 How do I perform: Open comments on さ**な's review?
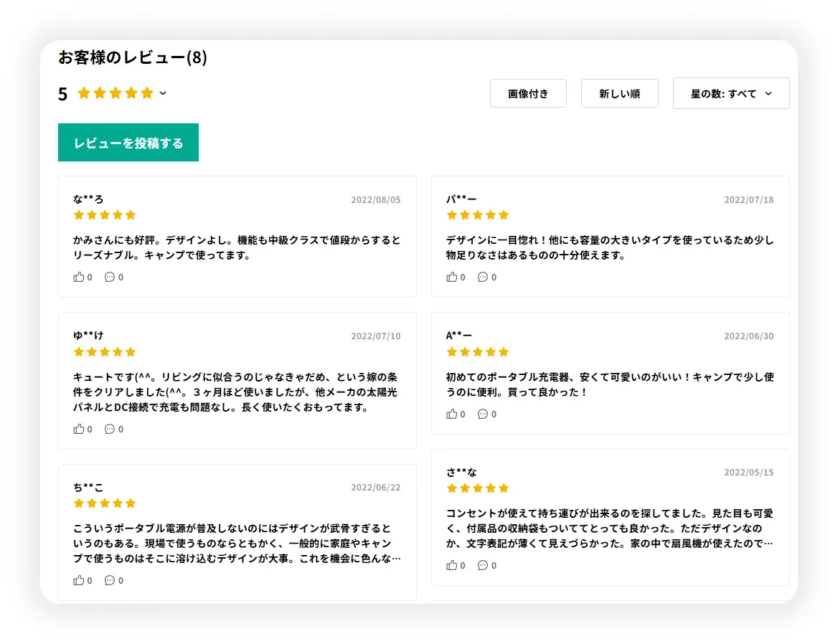[483, 565]
